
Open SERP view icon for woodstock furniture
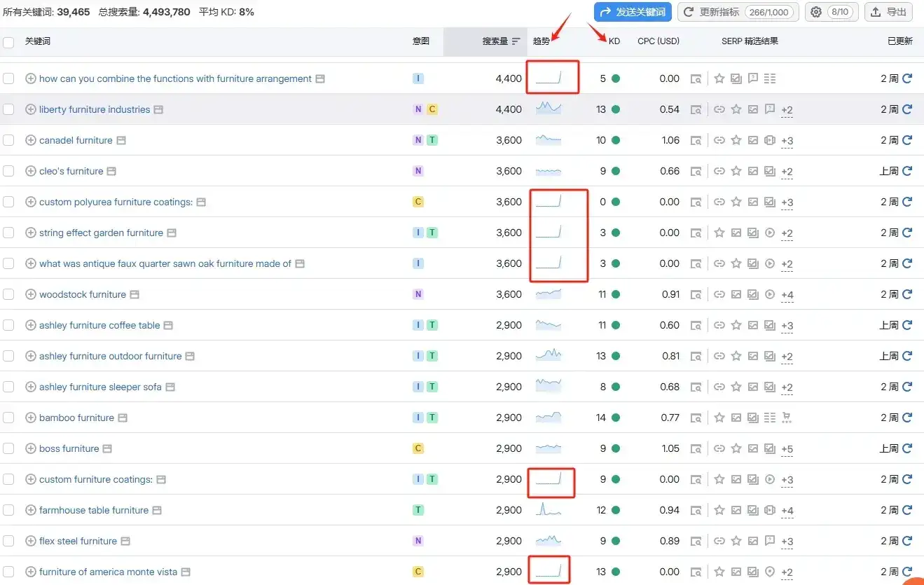696,295
